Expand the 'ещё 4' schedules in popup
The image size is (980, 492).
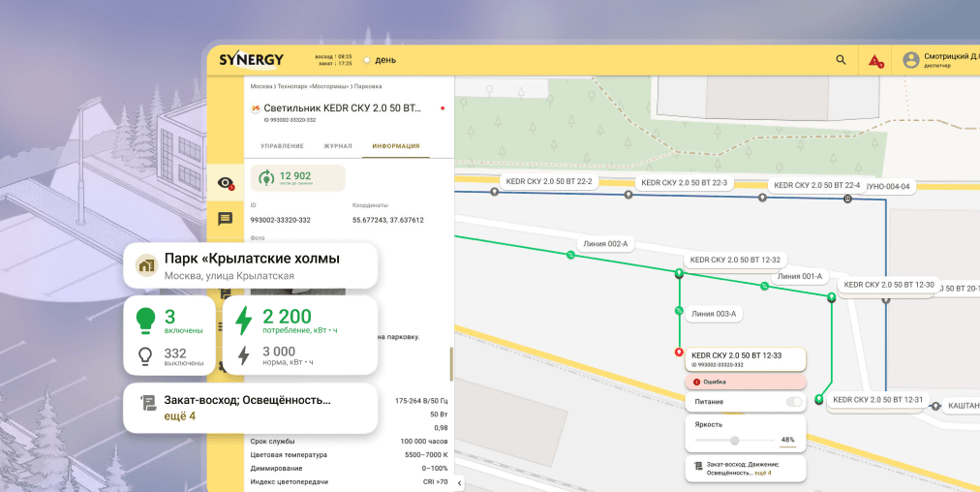[763, 474]
